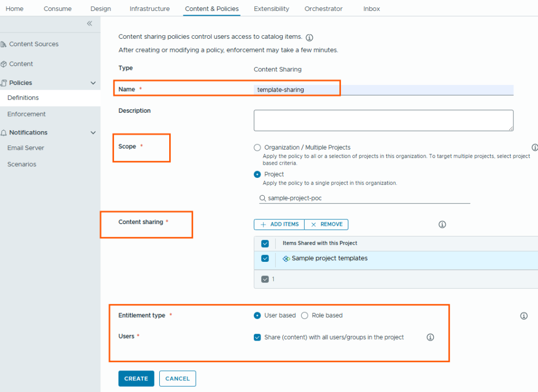Click the info icon for Entitlement type
The height and width of the screenshot is (392, 538).
click(523, 316)
